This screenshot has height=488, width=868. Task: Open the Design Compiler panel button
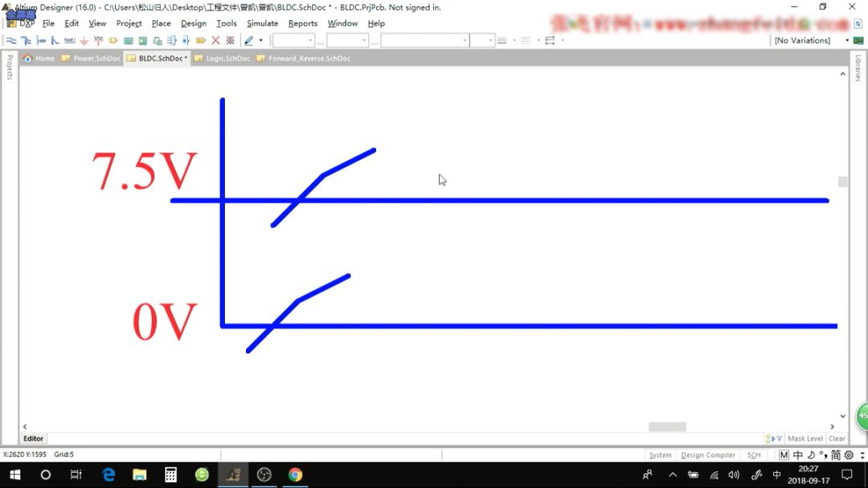tap(707, 455)
